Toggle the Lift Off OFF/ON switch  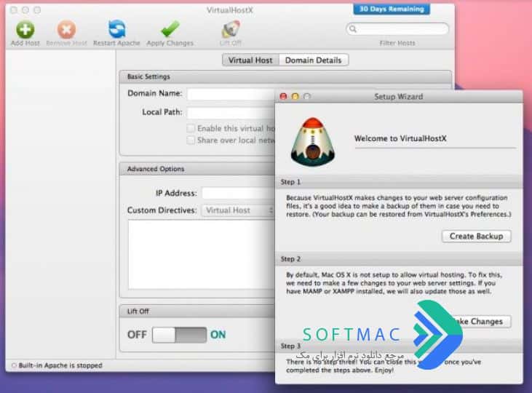(x=179, y=335)
